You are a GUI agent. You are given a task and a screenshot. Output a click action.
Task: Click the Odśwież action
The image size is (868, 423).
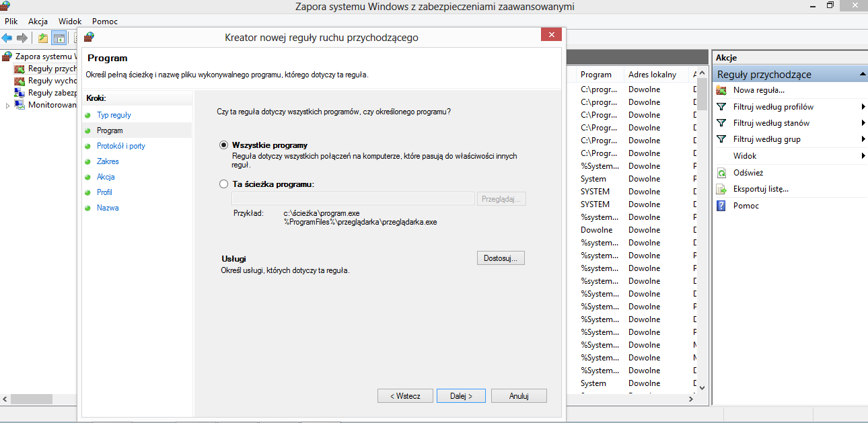(x=748, y=173)
